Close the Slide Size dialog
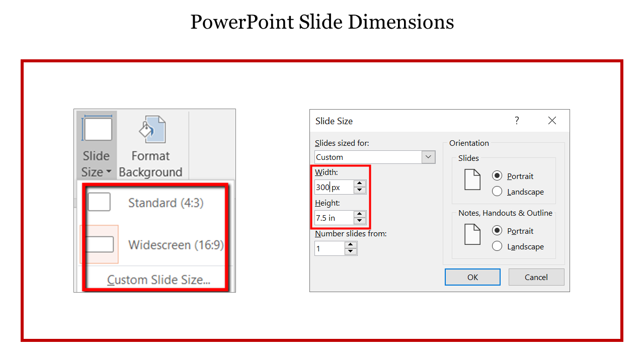Viewport: 644px width, 362px height. (552, 121)
